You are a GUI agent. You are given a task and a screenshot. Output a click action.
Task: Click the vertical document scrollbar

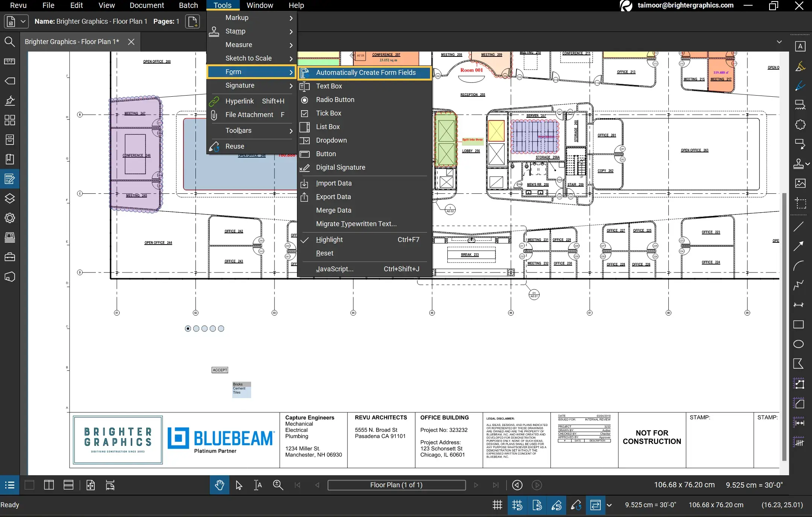click(x=784, y=327)
